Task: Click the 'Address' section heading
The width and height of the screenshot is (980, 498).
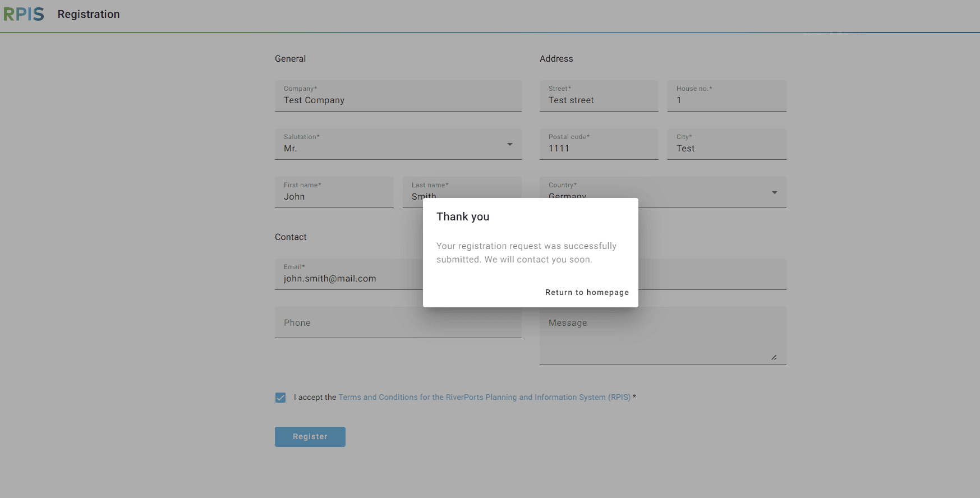Action: coord(556,58)
